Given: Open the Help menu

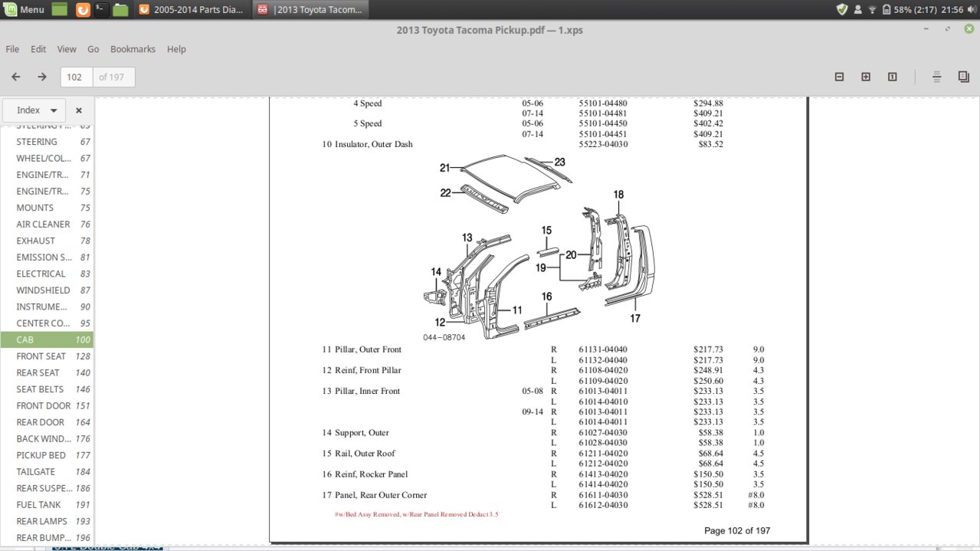Looking at the screenshot, I should coord(176,49).
